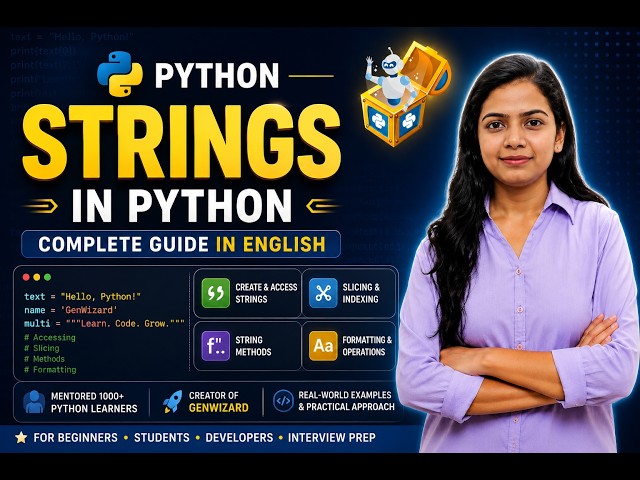Image resolution: width=640 pixels, height=480 pixels.
Task: Click the rocket icon beside Creator of
Action: click(x=172, y=401)
